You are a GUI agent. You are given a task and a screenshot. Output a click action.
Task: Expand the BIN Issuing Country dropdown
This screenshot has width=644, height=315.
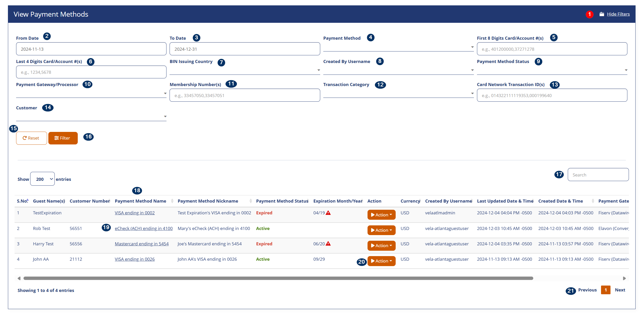coord(318,70)
